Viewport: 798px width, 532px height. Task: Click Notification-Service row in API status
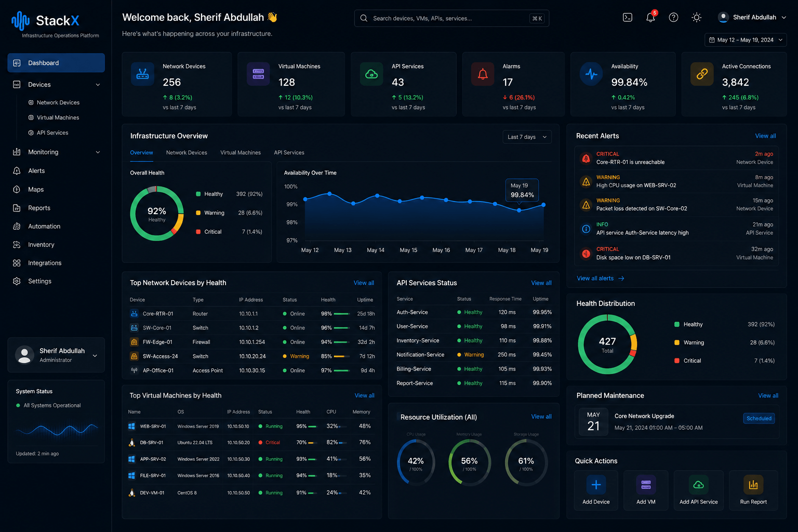[x=474, y=355]
